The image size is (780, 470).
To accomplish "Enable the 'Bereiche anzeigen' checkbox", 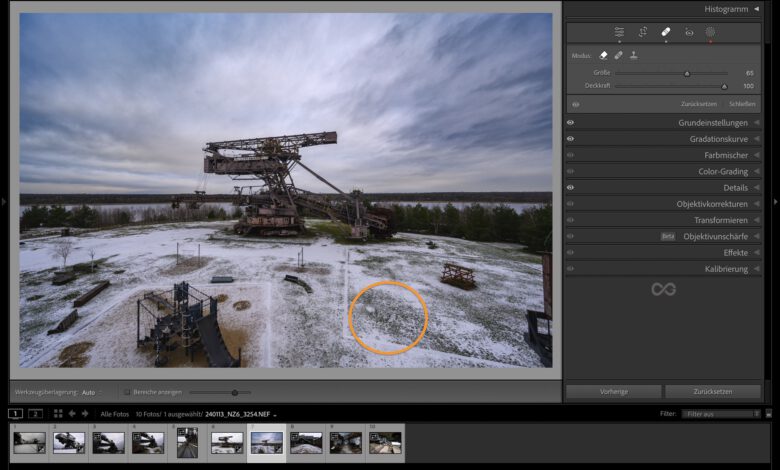I will 127,392.
